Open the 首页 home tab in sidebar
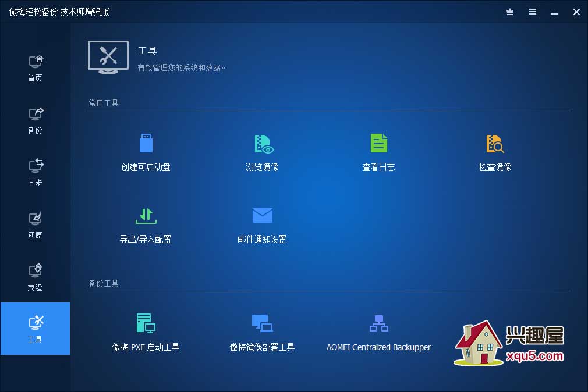This screenshot has width=588, height=392. pyautogui.click(x=36, y=68)
